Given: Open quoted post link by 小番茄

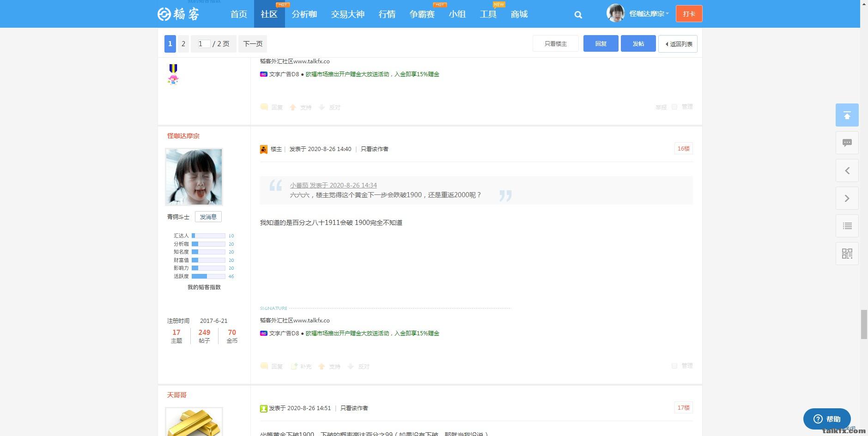Looking at the screenshot, I should pos(333,185).
